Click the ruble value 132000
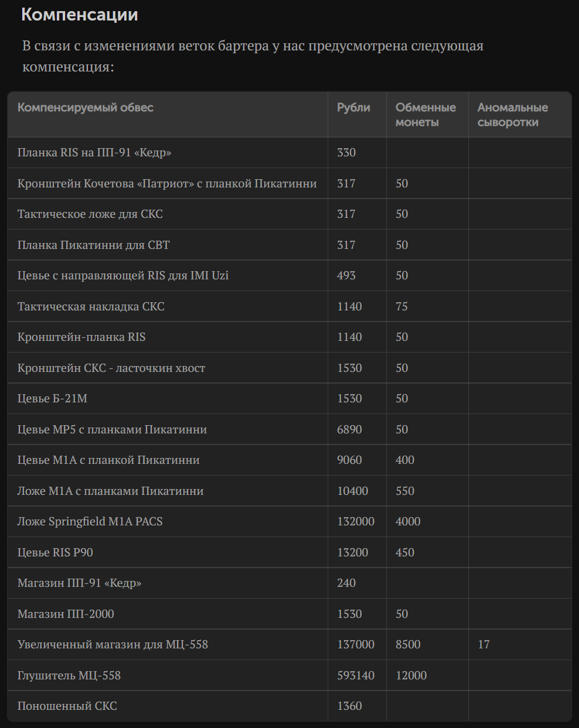 click(356, 522)
